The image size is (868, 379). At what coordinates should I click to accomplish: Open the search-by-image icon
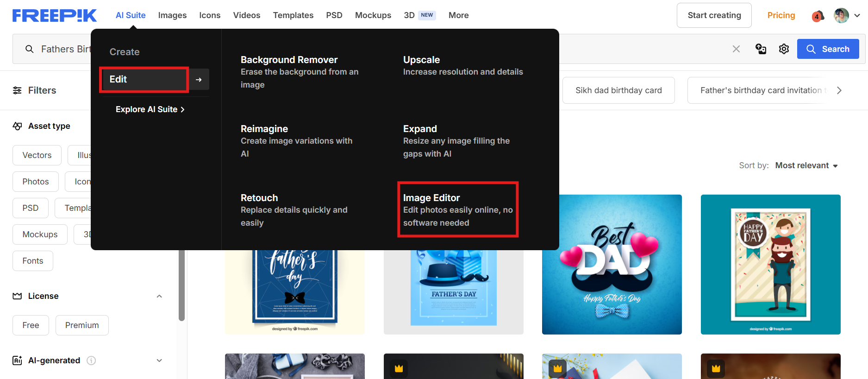[x=761, y=49]
